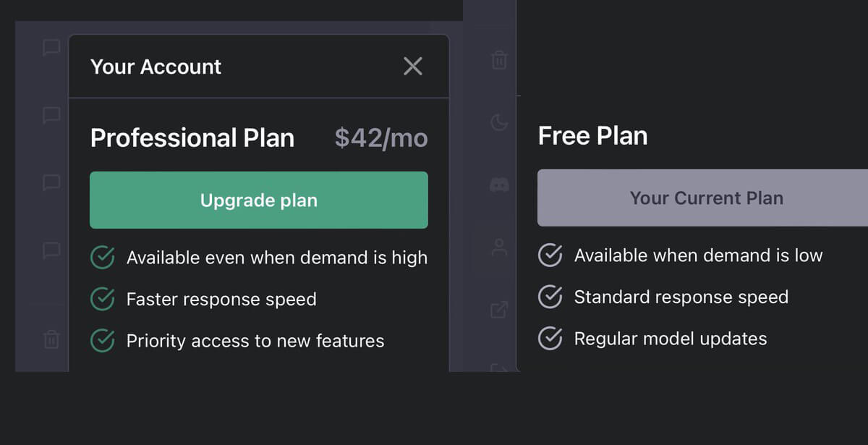Click the $42/mo price label
Viewport: 868px width, 445px height.
(x=381, y=137)
